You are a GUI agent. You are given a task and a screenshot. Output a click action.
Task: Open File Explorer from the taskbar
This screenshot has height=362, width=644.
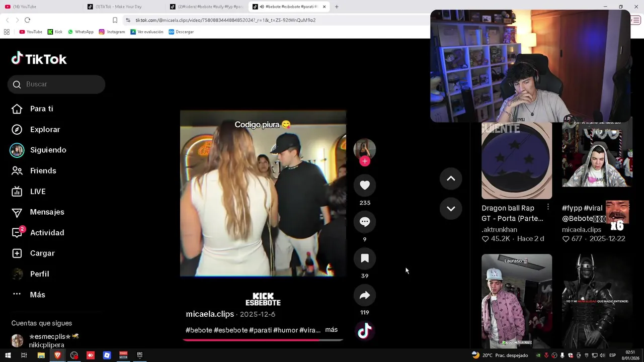(x=41, y=355)
